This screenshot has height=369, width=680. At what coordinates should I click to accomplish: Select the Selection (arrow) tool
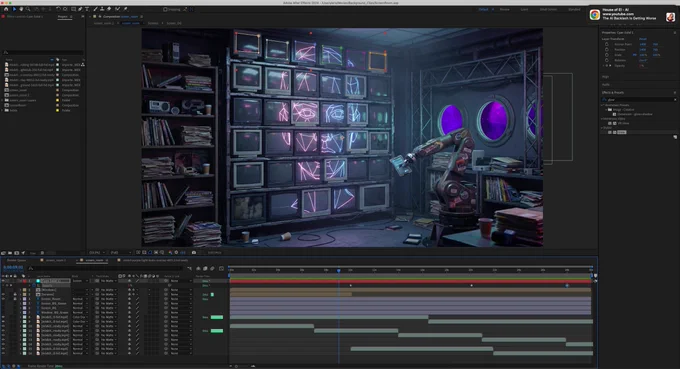14,9
